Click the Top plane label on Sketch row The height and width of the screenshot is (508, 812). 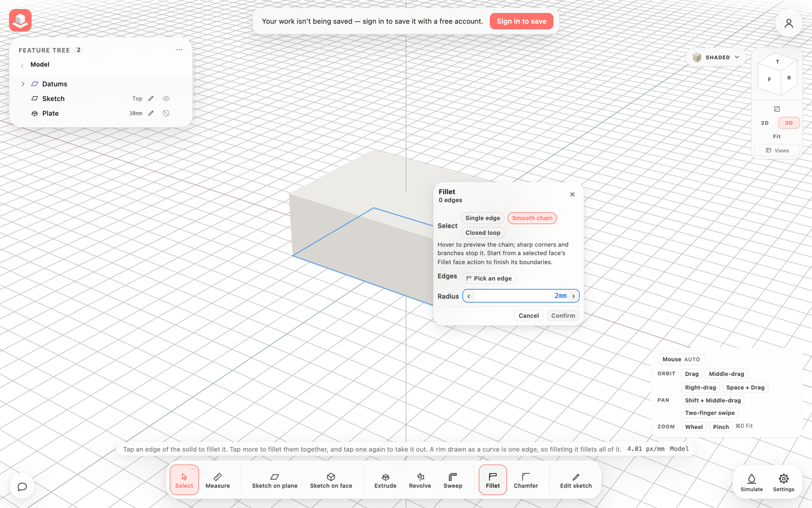click(x=137, y=99)
